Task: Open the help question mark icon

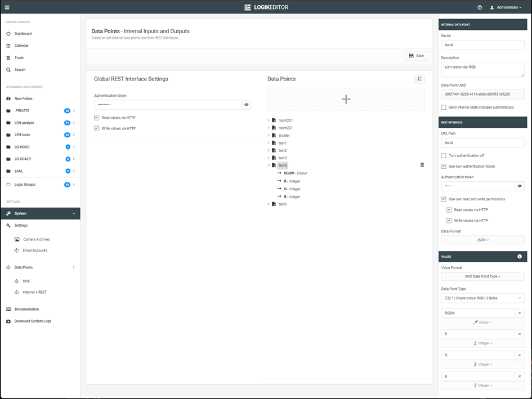Action: point(480,7)
